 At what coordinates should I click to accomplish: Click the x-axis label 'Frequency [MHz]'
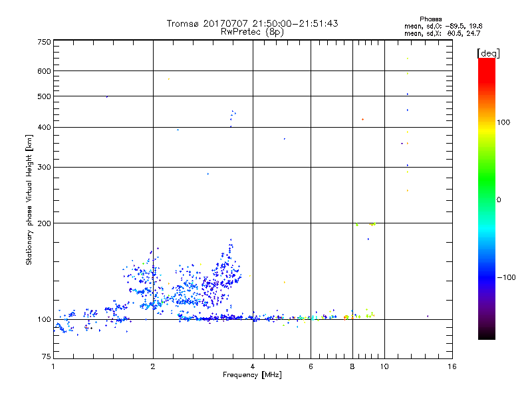(252, 375)
